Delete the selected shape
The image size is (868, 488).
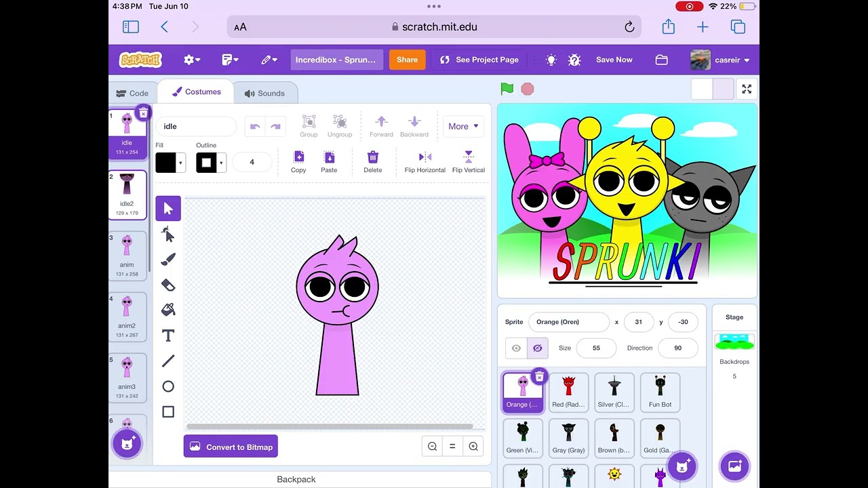click(372, 162)
